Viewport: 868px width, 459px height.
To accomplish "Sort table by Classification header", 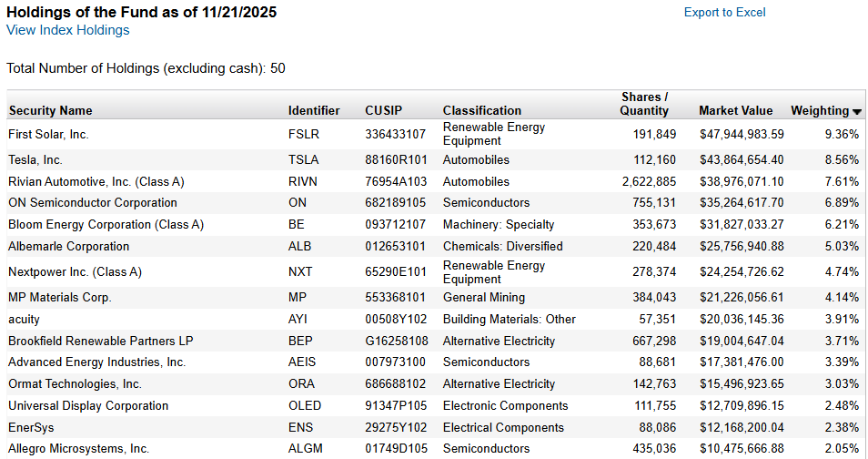I will pyautogui.click(x=482, y=111).
